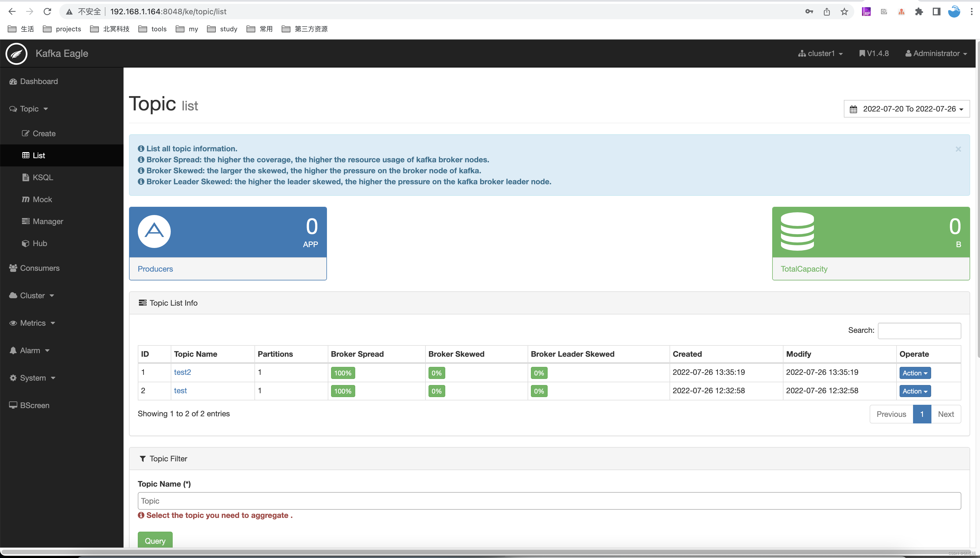Click the Kafka Eagle brand title
Image resolution: width=980 pixels, height=558 pixels.
pos(62,54)
